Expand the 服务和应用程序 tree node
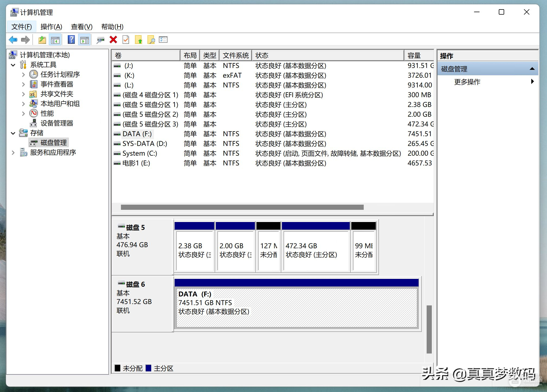 (x=13, y=153)
